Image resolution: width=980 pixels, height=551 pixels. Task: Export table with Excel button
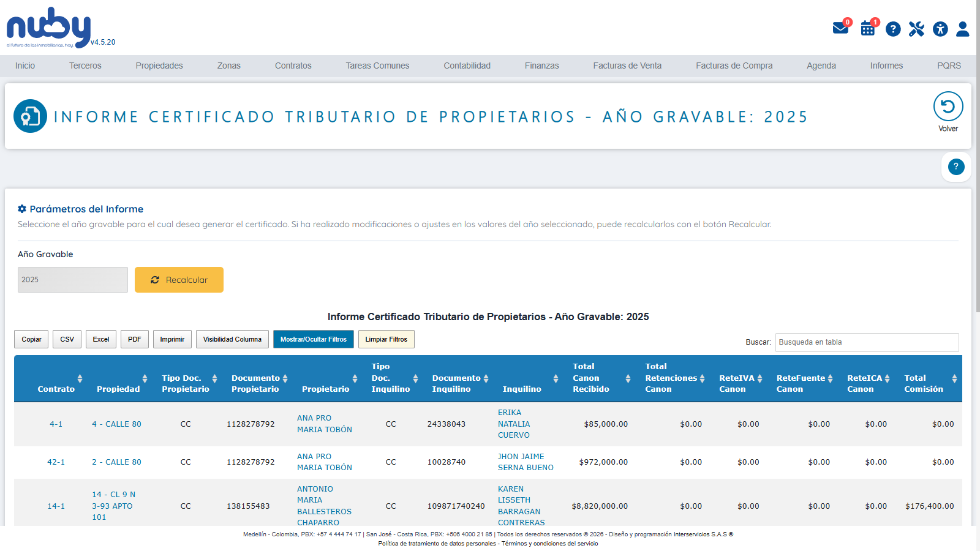coord(101,339)
